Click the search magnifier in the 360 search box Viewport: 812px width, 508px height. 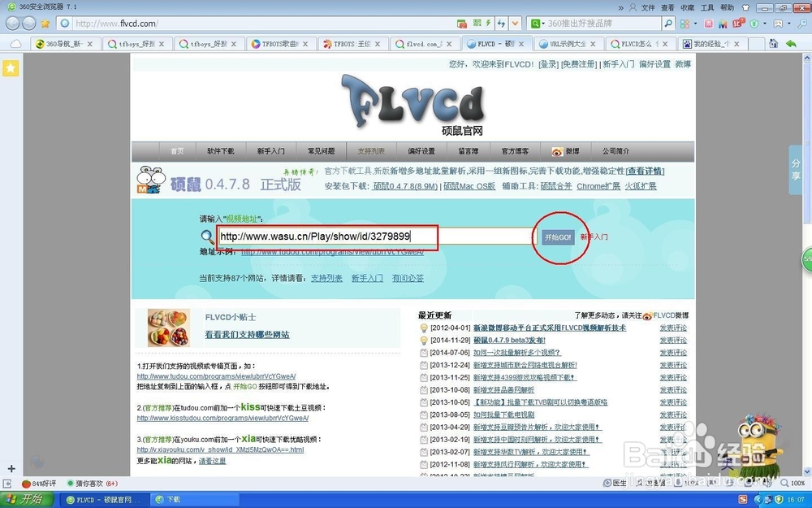click(668, 24)
